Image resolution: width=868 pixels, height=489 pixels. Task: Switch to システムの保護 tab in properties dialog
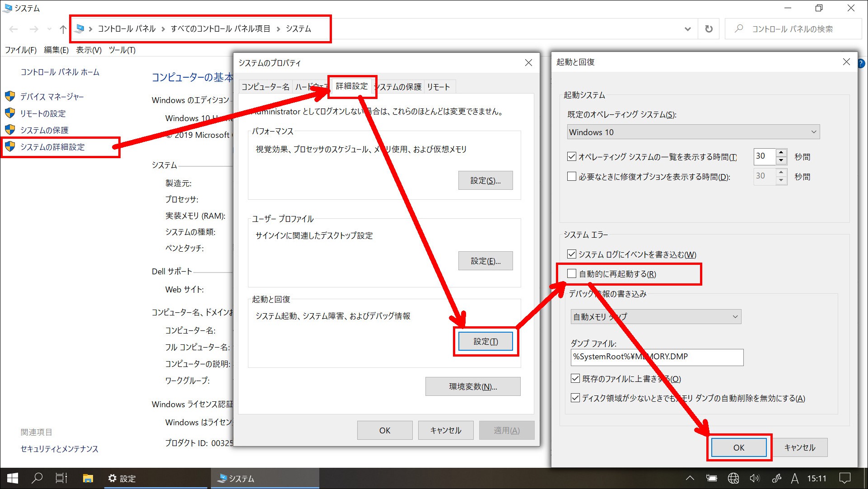click(398, 87)
